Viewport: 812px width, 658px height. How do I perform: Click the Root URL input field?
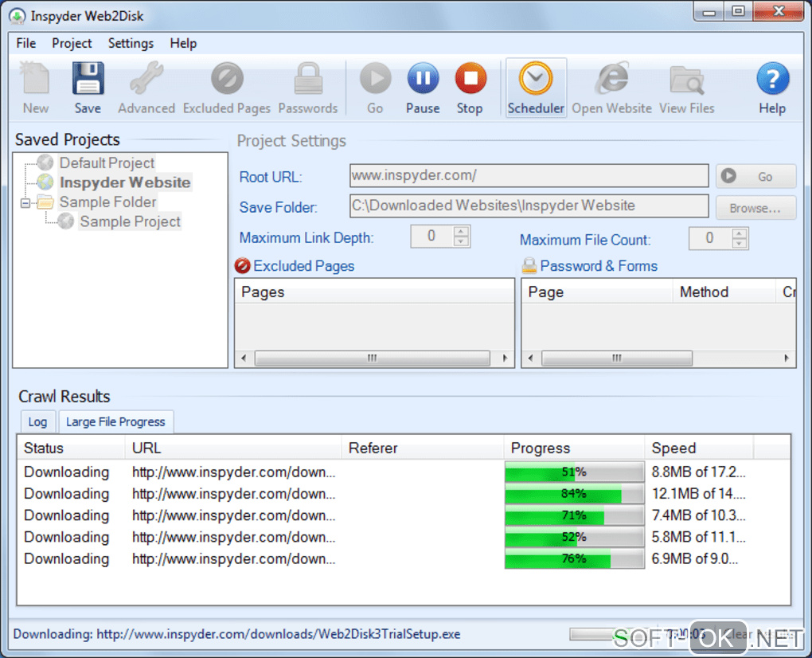529,175
